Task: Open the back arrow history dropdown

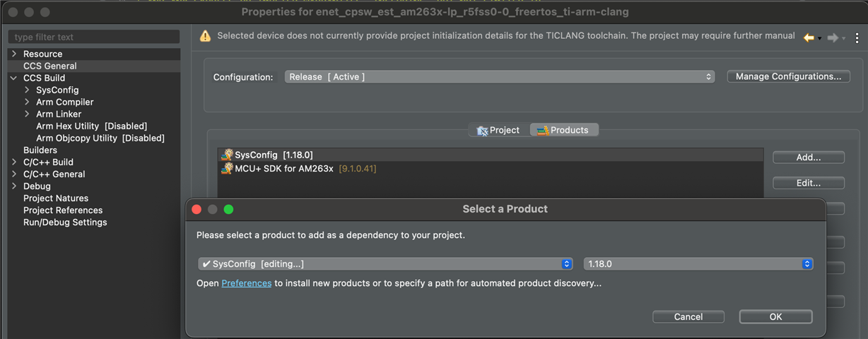Action: pyautogui.click(x=819, y=38)
